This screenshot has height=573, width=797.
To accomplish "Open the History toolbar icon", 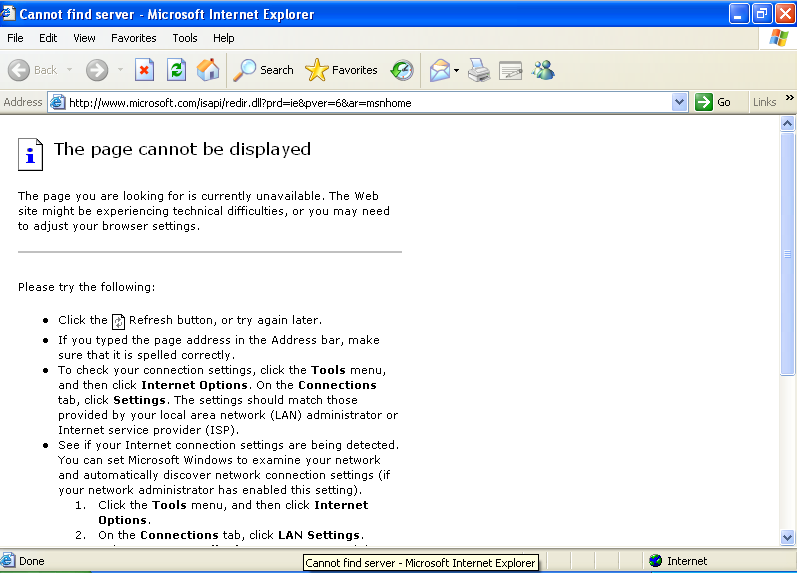I will click(x=402, y=70).
